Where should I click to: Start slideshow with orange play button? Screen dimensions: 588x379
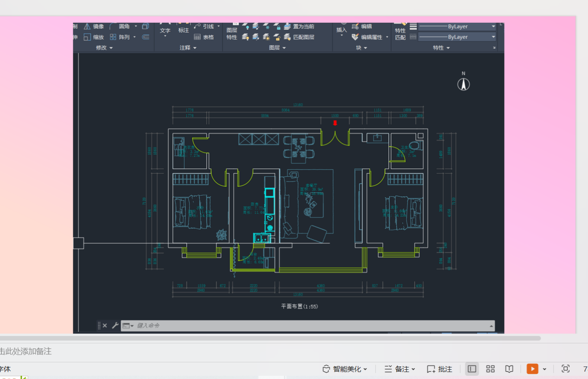[532, 369]
